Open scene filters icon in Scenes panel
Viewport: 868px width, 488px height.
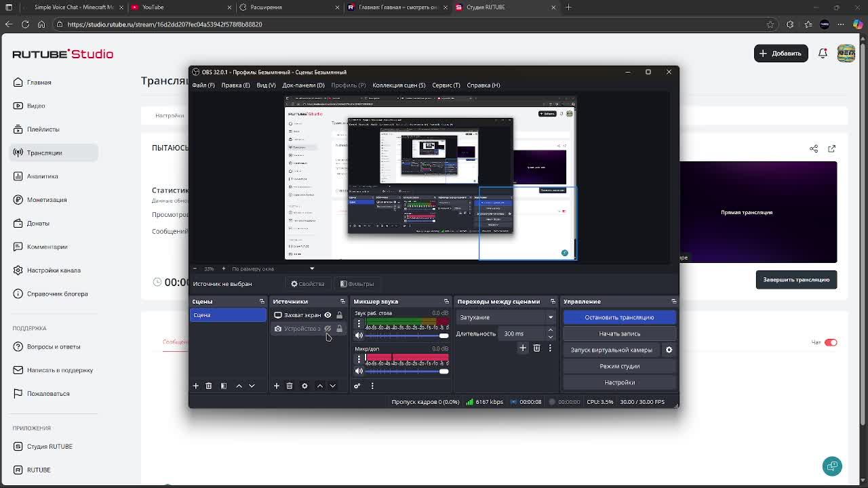click(x=224, y=386)
